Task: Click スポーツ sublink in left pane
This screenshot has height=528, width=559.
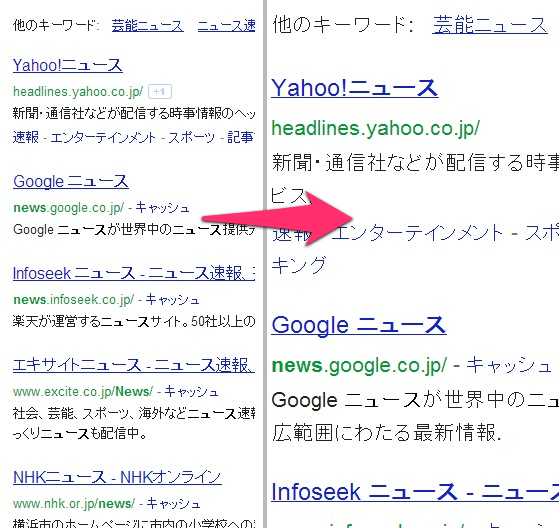Action: [192, 137]
